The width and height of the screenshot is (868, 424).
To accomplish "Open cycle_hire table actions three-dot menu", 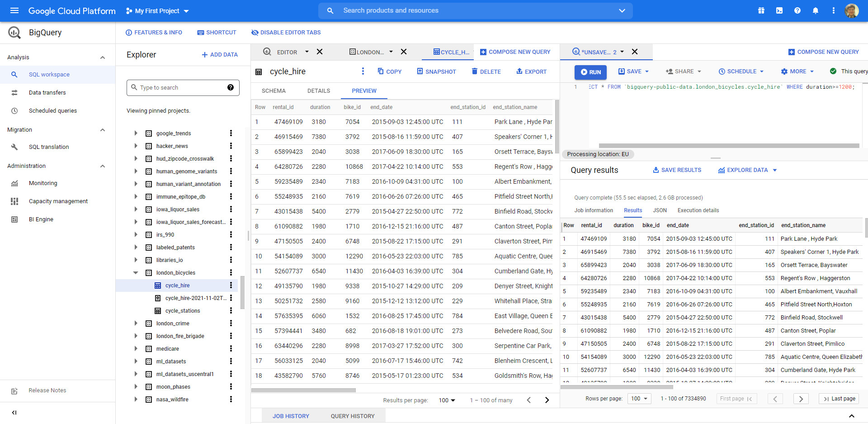I will tap(363, 71).
